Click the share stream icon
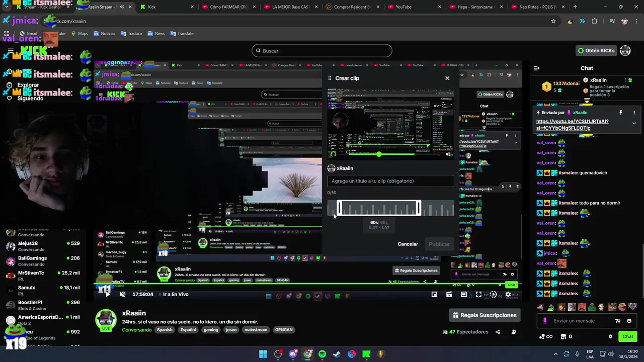644x362 pixels. click(498, 332)
